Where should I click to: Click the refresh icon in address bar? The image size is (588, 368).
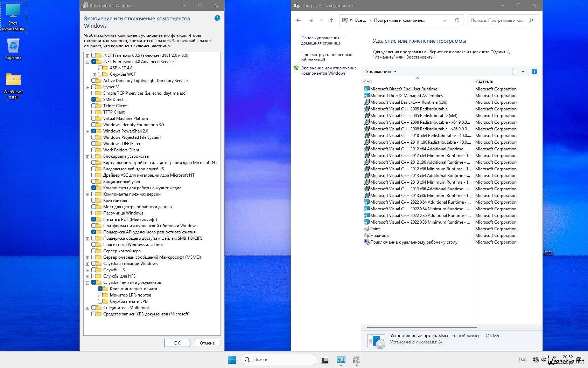pyautogui.click(x=457, y=20)
